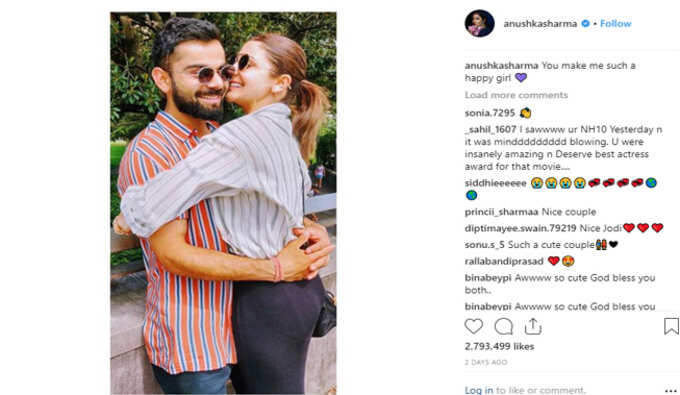Image resolution: width=680 pixels, height=395 pixels.
Task: Open the three-dot more options menu
Action: 670,391
